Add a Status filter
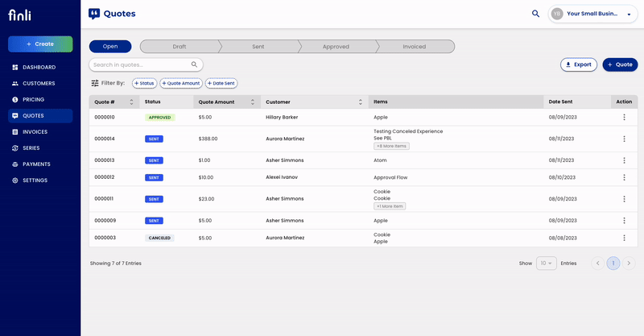The height and width of the screenshot is (336, 644). coord(144,83)
